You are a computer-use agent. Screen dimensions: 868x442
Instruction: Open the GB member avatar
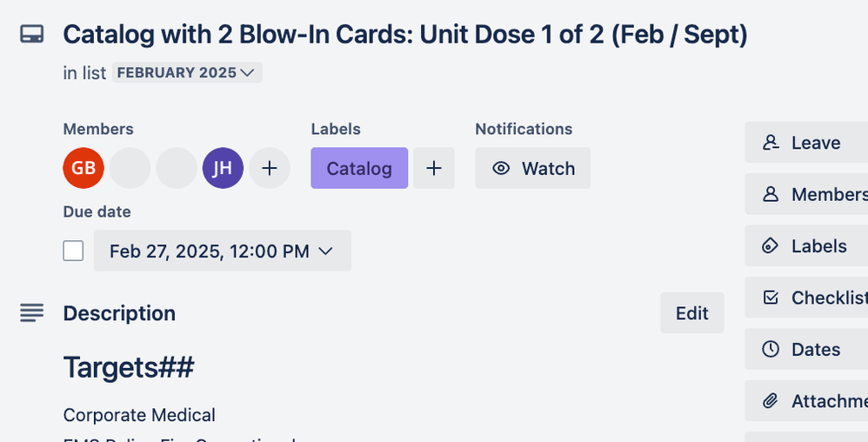click(x=83, y=168)
